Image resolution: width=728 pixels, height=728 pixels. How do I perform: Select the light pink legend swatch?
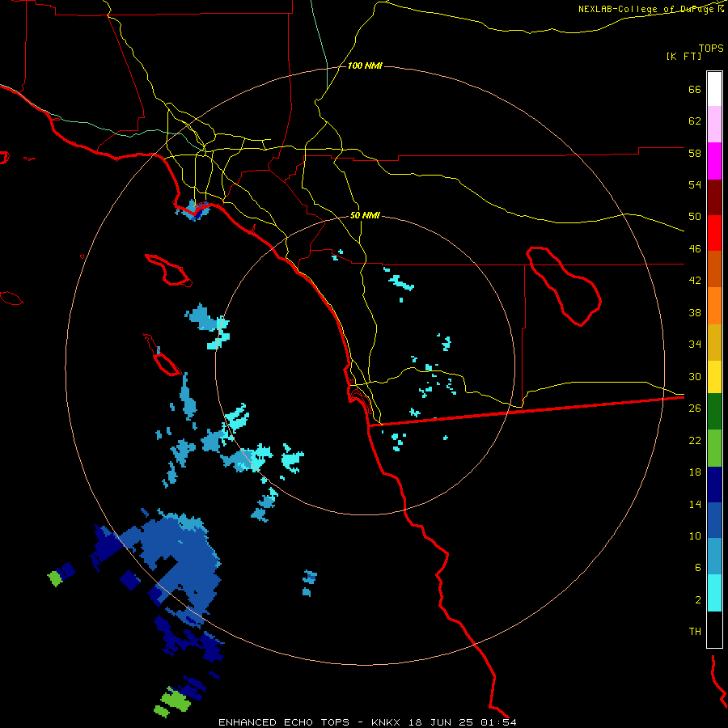click(714, 125)
